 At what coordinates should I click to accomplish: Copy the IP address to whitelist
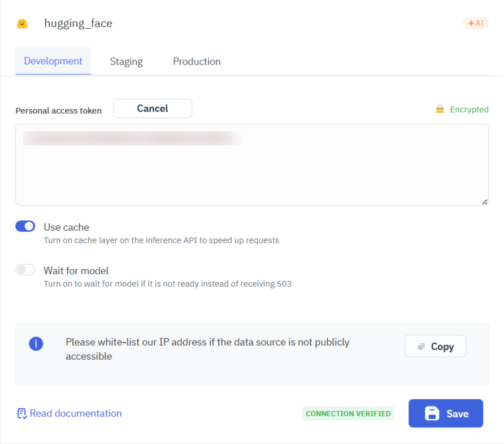point(435,346)
